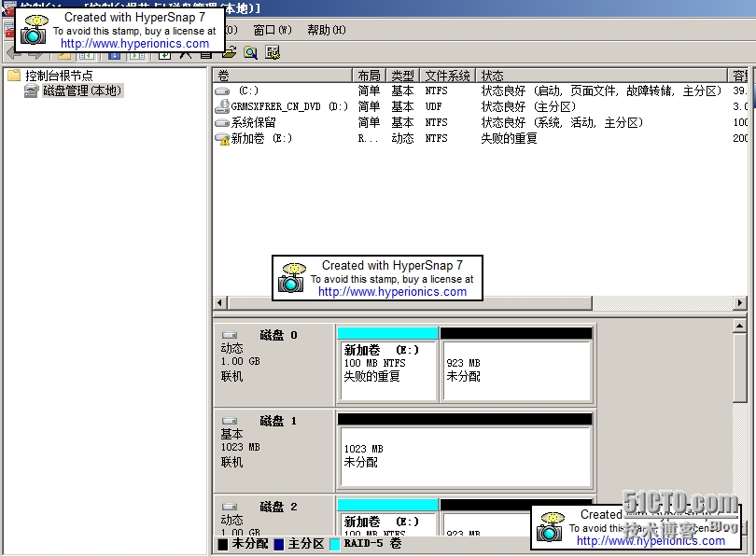This screenshot has height=557, width=756.
Task: Click the dark blue 主分区 legend swatch
Action: click(x=279, y=544)
